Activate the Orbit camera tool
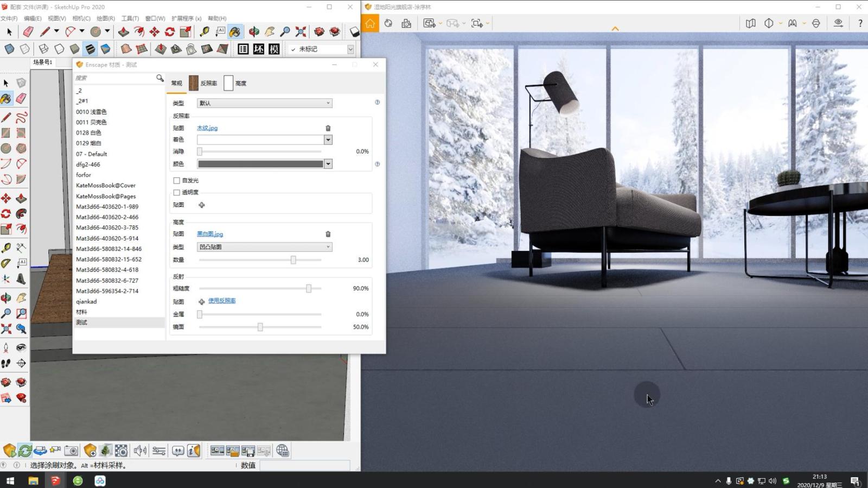The image size is (868, 488). [x=254, y=32]
